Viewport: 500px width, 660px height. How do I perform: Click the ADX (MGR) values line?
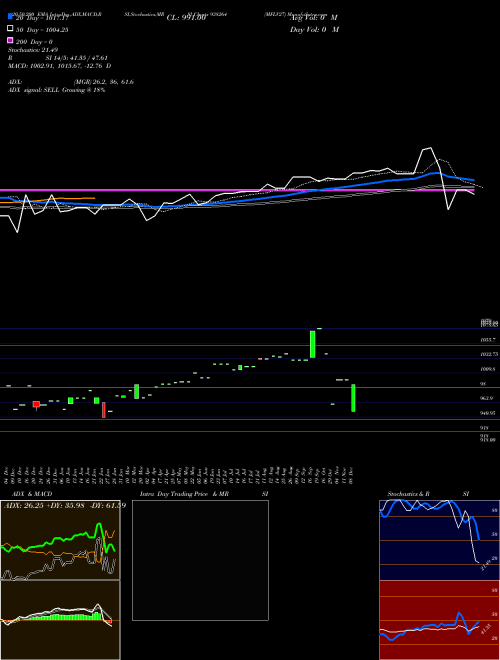click(71, 82)
